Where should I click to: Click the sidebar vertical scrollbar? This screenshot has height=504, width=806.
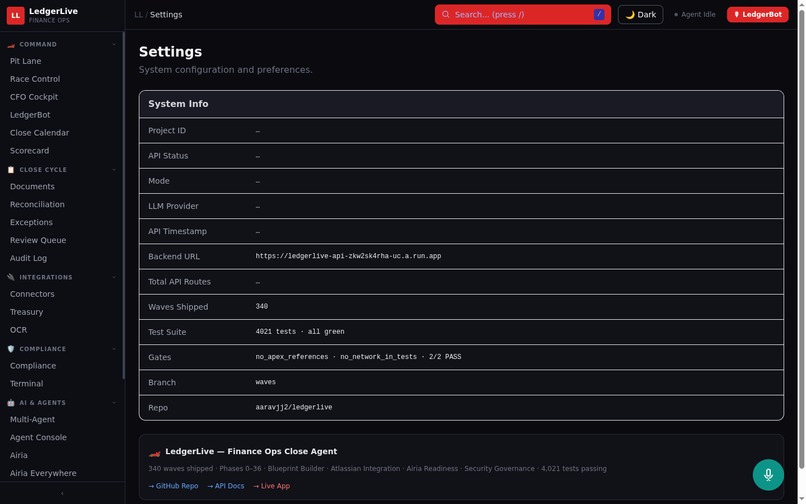(x=123, y=206)
